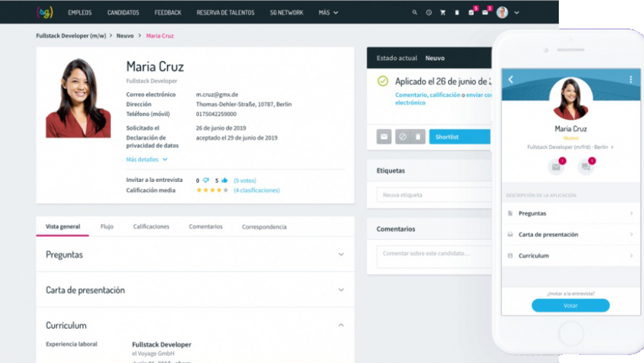
Task: Focus the Neuva etiqueta input
Action: (434, 195)
